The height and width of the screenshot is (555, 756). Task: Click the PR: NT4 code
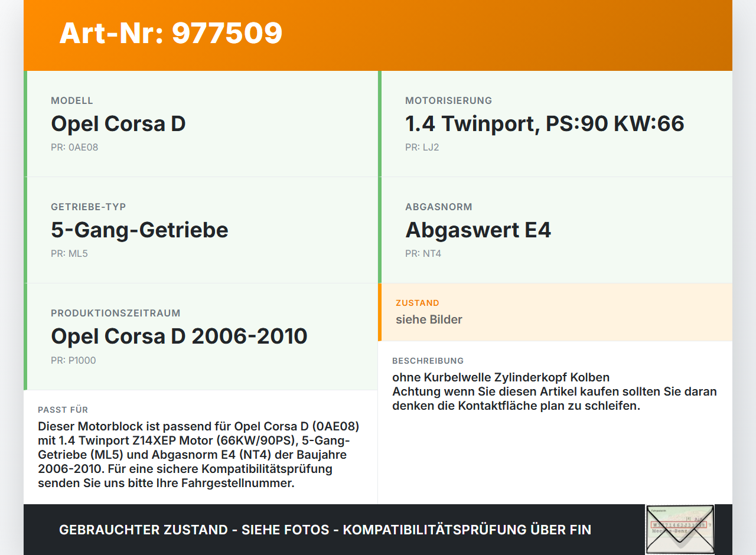[423, 253]
